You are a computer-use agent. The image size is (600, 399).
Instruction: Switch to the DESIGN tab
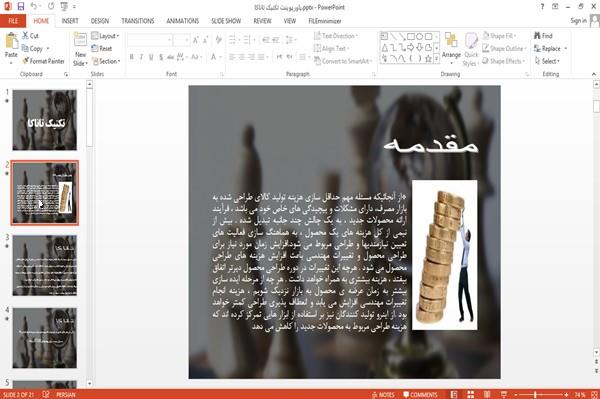pos(100,21)
